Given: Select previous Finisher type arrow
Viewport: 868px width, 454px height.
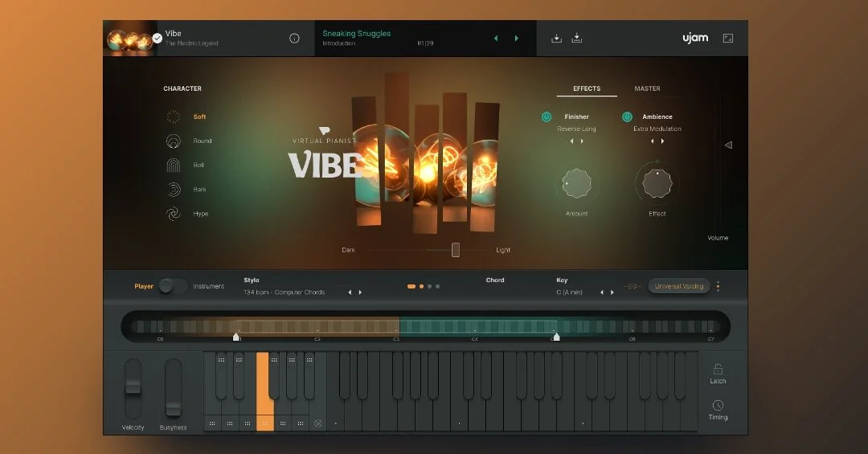Looking at the screenshot, I should 572,141.
